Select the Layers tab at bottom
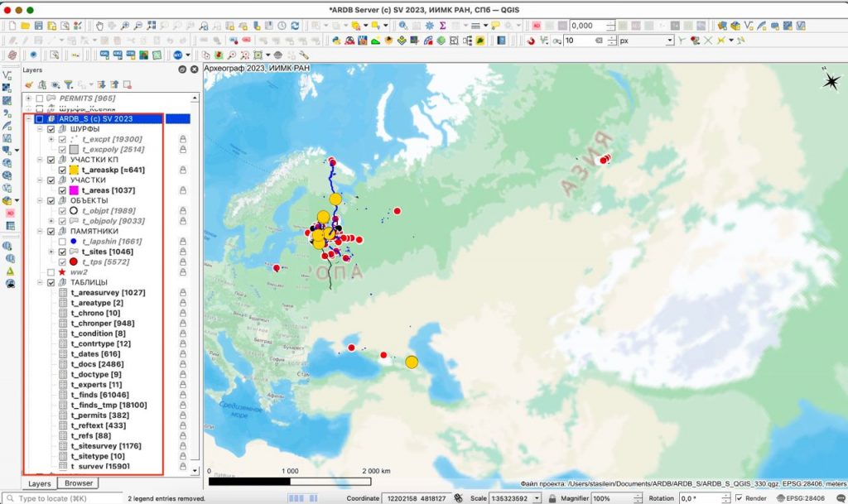The width and height of the screenshot is (848, 504). click(x=39, y=482)
